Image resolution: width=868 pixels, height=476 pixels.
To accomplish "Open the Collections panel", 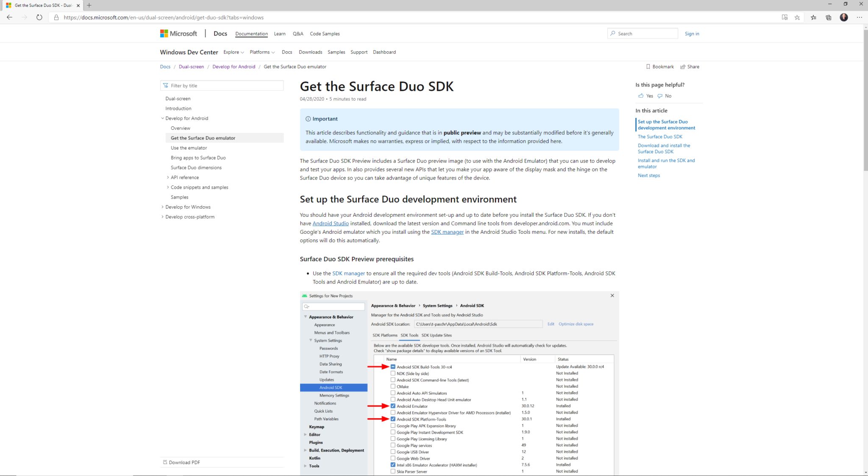I will tap(828, 17).
